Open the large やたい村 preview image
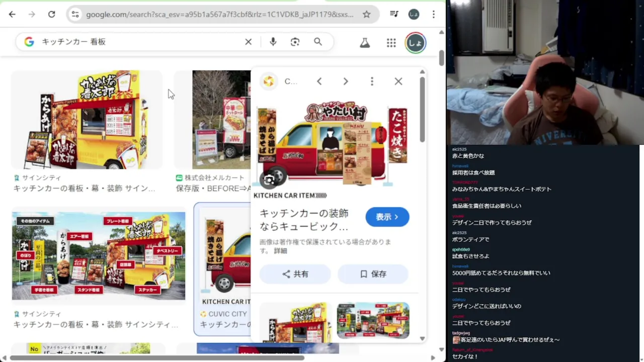Viewport: 644px width, 362px height. (x=333, y=144)
